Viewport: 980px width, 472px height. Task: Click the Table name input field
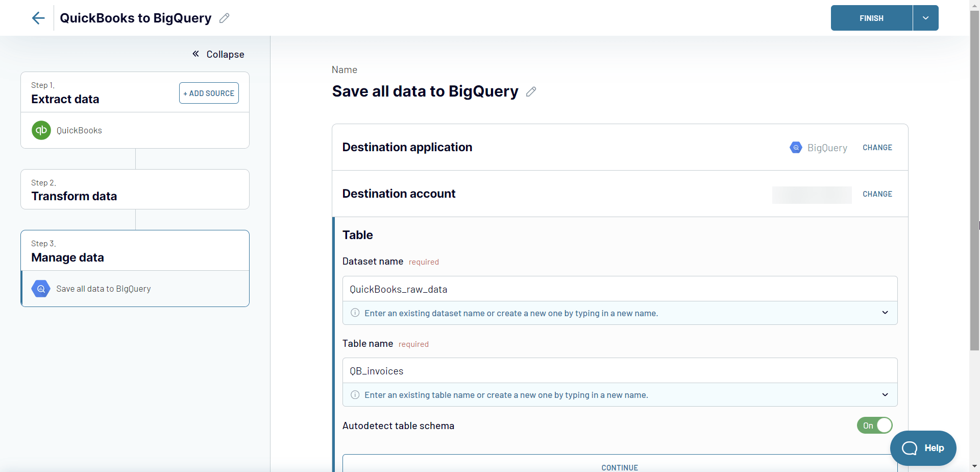[620, 371]
